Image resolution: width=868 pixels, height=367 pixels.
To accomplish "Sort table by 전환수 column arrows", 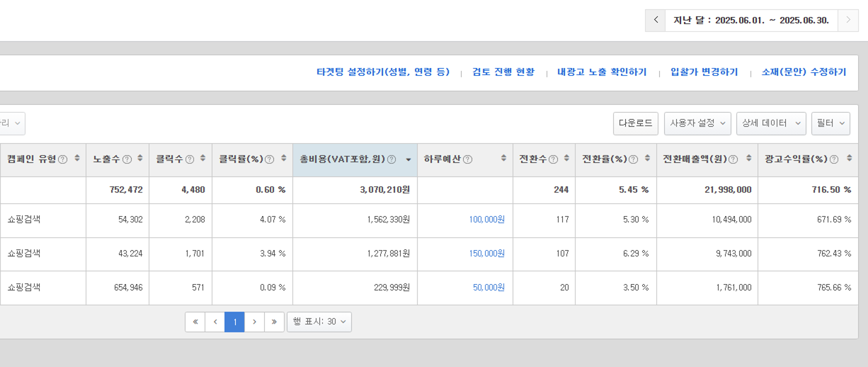I will pos(566,159).
